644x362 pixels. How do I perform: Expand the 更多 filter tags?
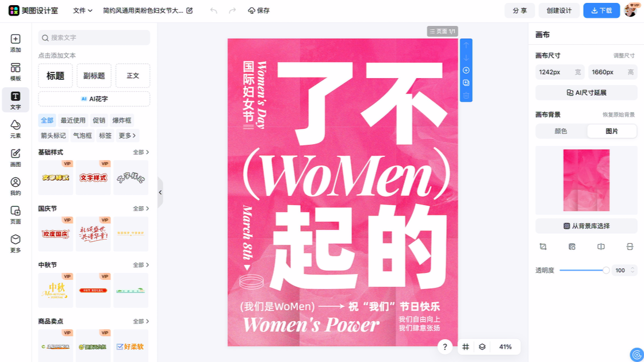[x=127, y=136]
